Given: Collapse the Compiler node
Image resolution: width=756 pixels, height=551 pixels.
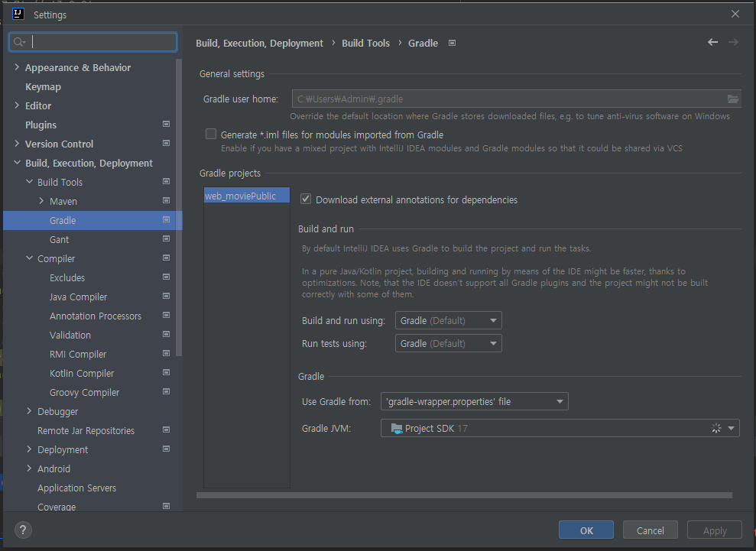Looking at the screenshot, I should tap(29, 258).
